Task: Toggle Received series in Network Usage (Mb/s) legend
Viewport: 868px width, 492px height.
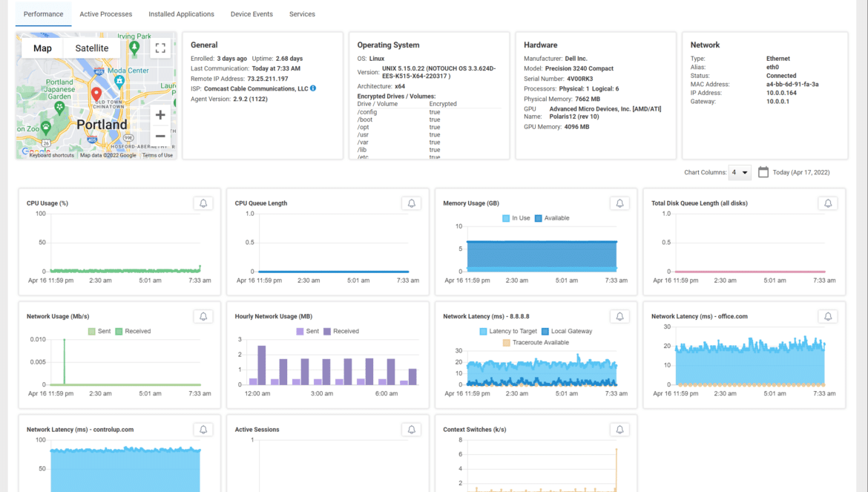Action: 133,332
